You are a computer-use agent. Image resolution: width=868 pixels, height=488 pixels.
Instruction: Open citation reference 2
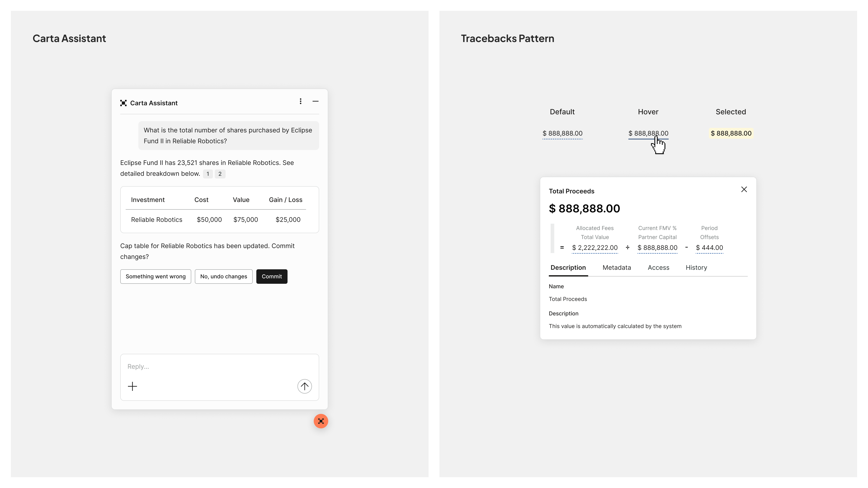coord(220,174)
